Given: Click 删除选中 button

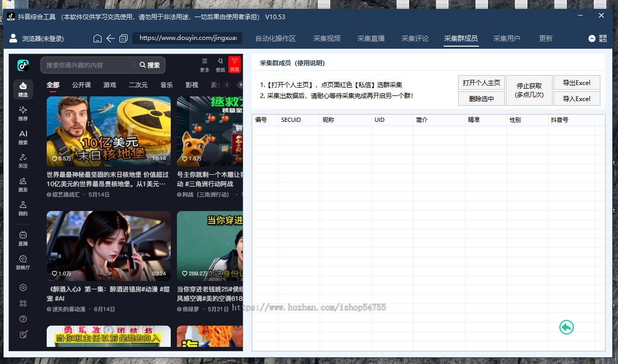Looking at the screenshot, I should click(481, 99).
